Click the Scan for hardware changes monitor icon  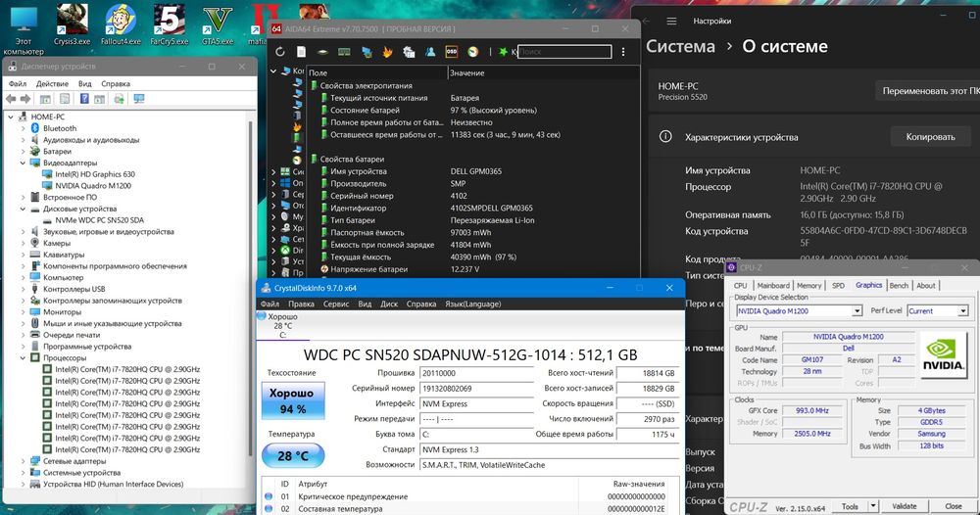[139, 99]
